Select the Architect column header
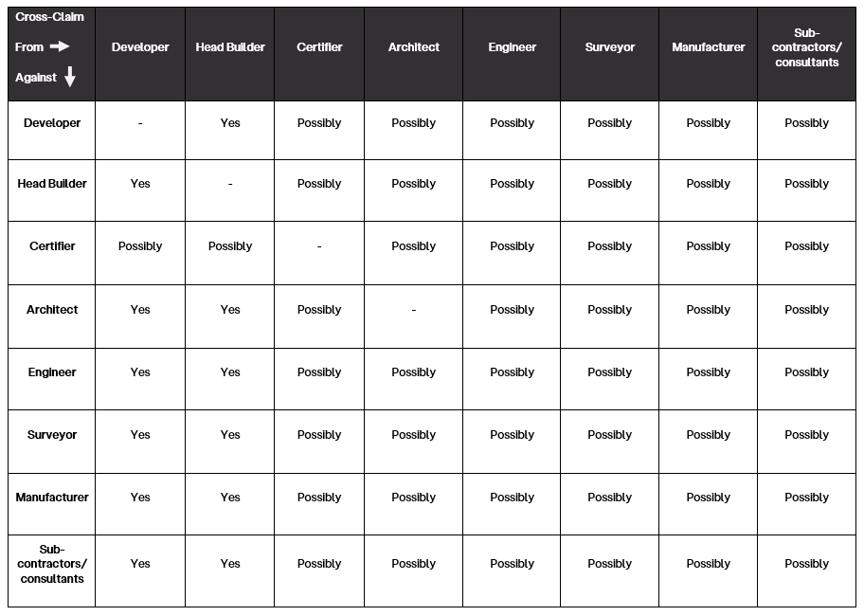 414,47
